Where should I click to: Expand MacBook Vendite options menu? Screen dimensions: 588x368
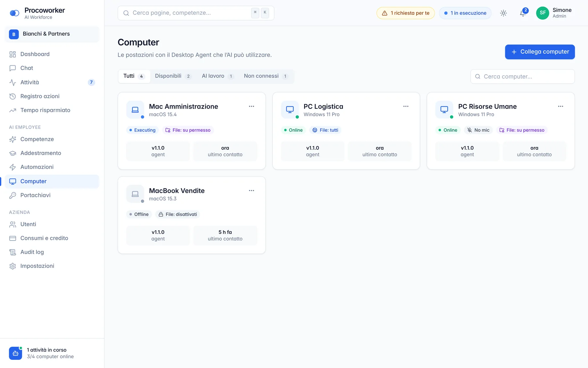coord(252,191)
